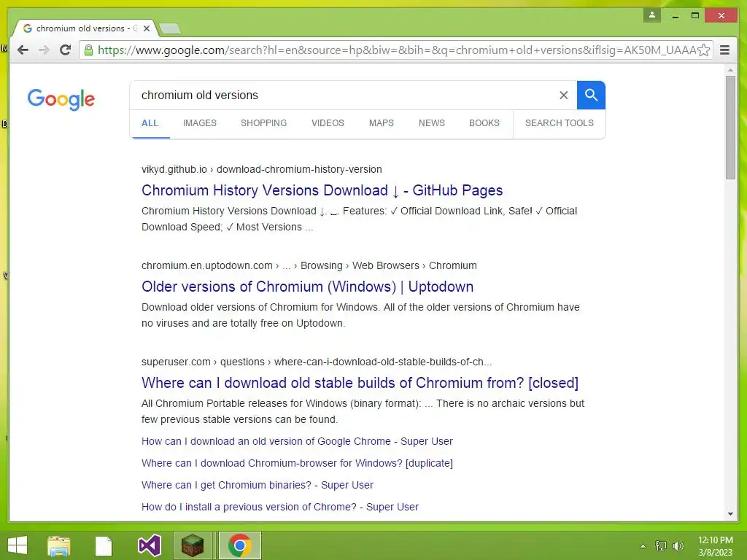Launch Visual Studio from the taskbar
The width and height of the screenshot is (747, 560).
(x=149, y=545)
